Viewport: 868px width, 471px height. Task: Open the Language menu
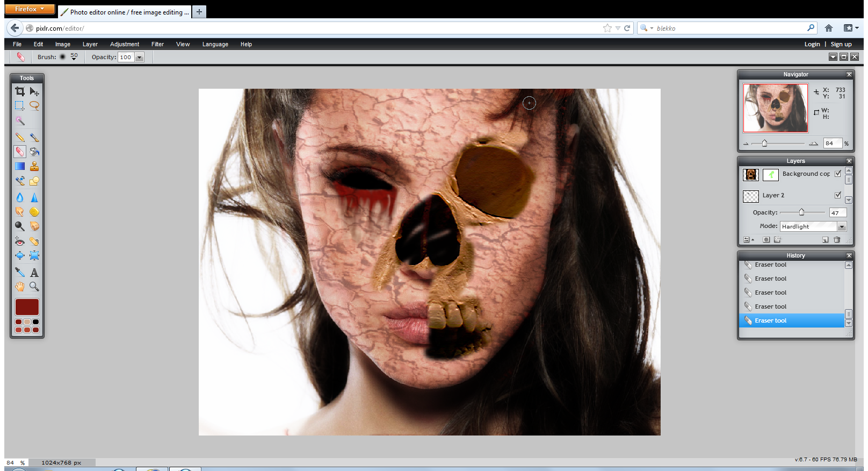click(x=215, y=44)
